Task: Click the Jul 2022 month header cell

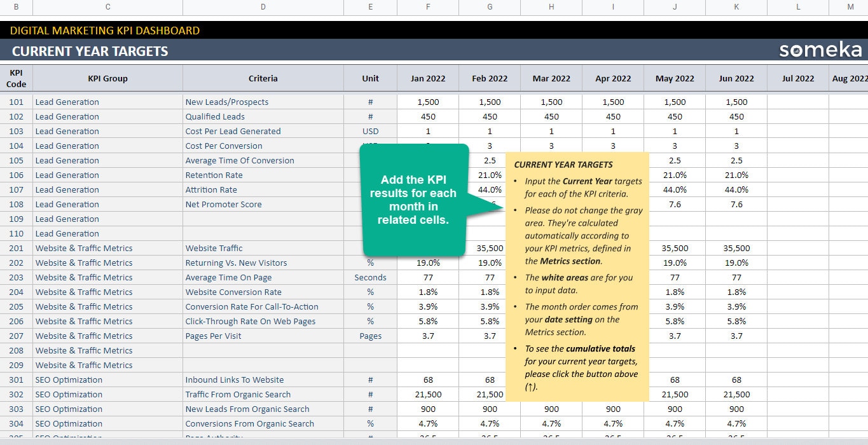Action: pos(797,78)
